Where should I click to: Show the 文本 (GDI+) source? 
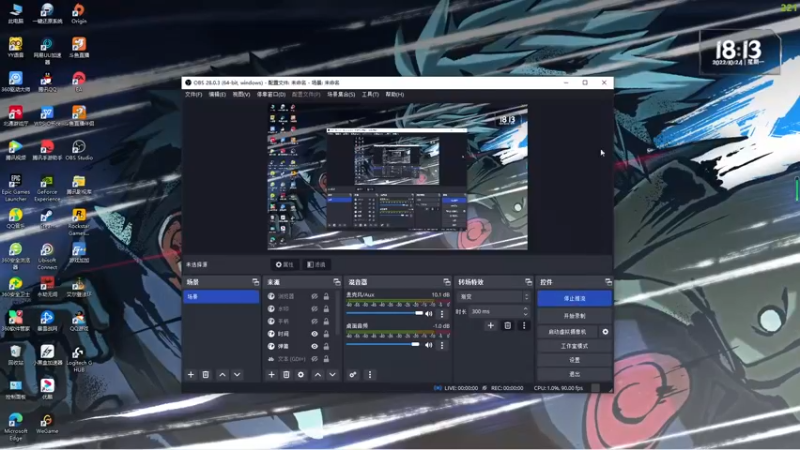(315, 359)
